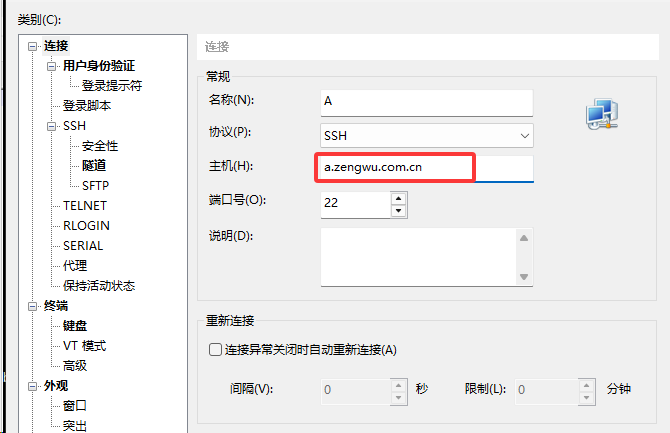Select TELNET in the tree
This screenshot has height=433, width=670.
click(85, 206)
